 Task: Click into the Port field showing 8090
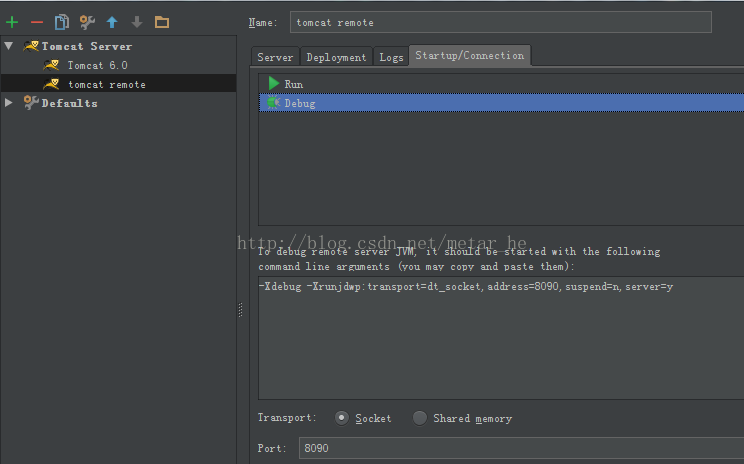point(521,448)
